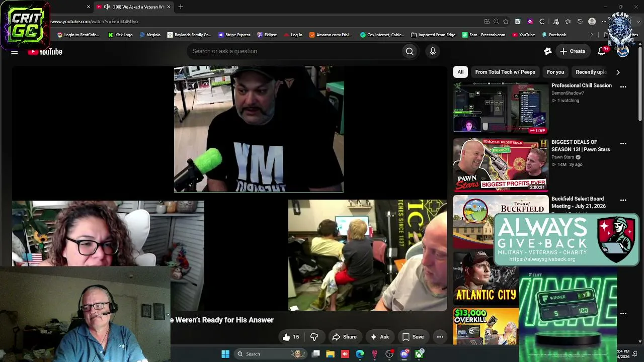Image resolution: width=644 pixels, height=362 pixels.
Task: Save the video to a playlist
Action: (413, 337)
